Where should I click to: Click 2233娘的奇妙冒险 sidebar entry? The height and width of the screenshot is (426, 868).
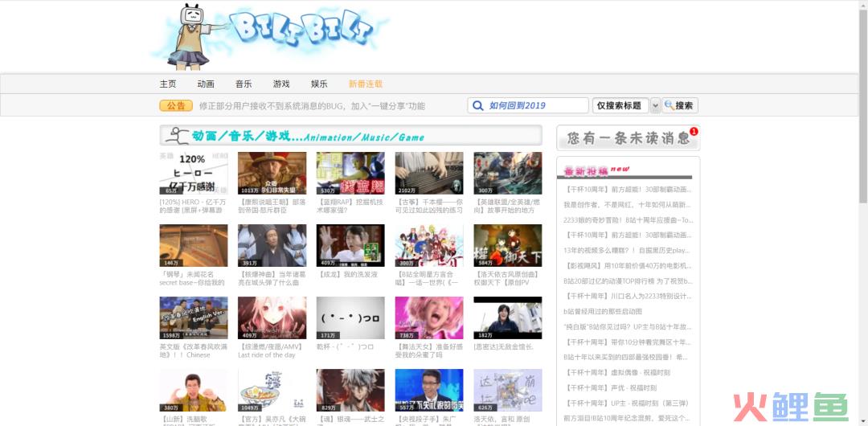point(628,219)
